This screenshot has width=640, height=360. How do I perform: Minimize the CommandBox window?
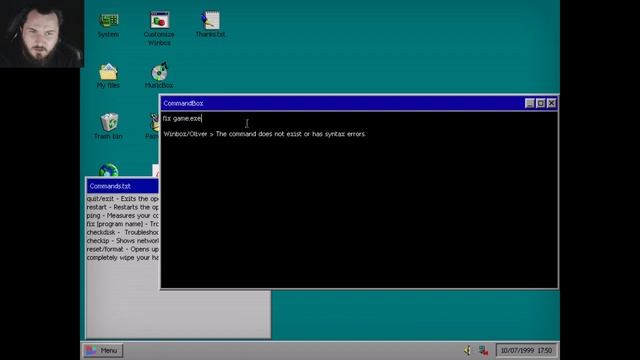529,103
